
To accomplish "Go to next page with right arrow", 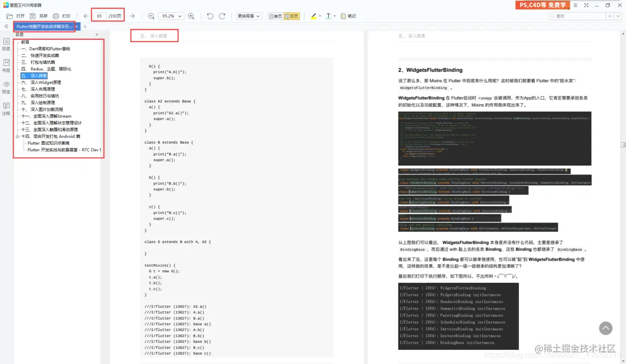I will (132, 16).
